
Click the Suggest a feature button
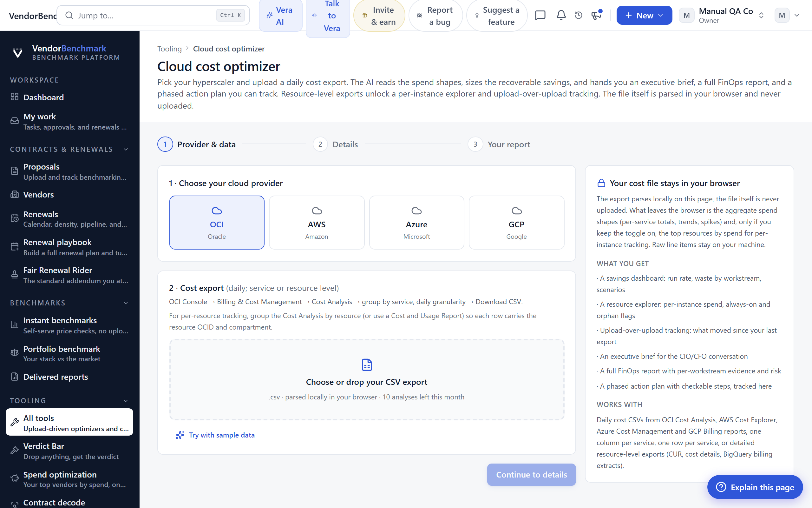pos(497,16)
